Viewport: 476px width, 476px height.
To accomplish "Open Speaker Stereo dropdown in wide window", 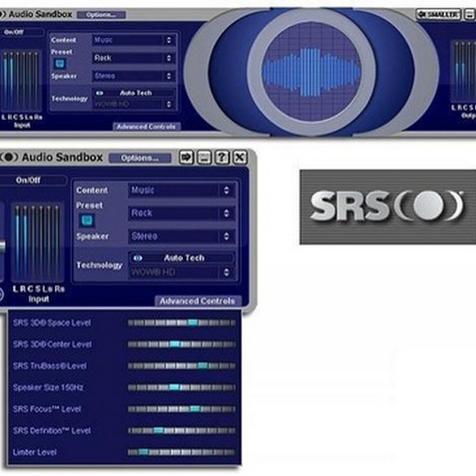I will pos(133,76).
